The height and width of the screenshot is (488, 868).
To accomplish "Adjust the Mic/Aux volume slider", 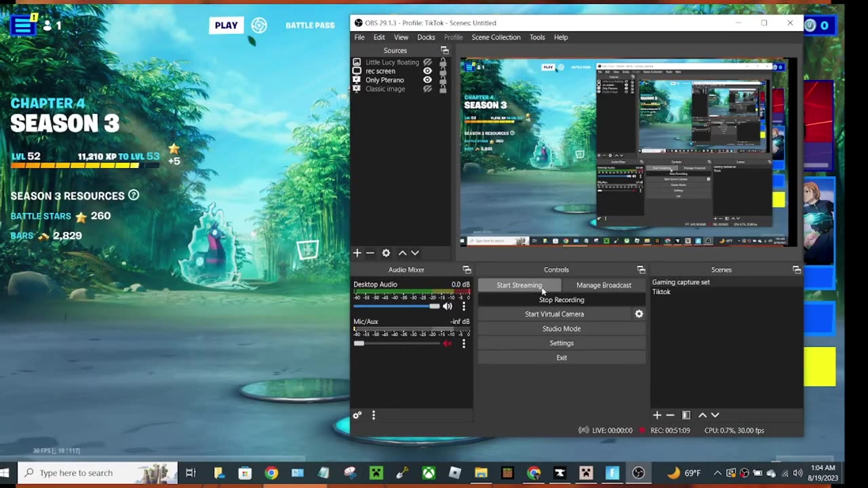I will [x=397, y=344].
